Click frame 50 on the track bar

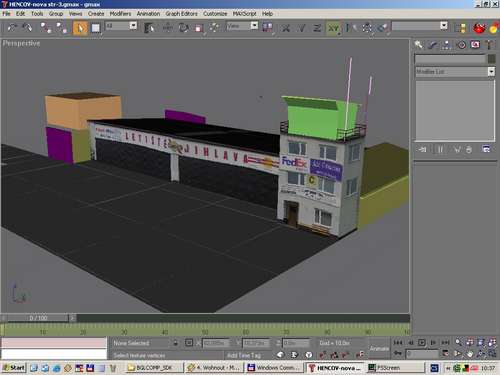pos(205,332)
